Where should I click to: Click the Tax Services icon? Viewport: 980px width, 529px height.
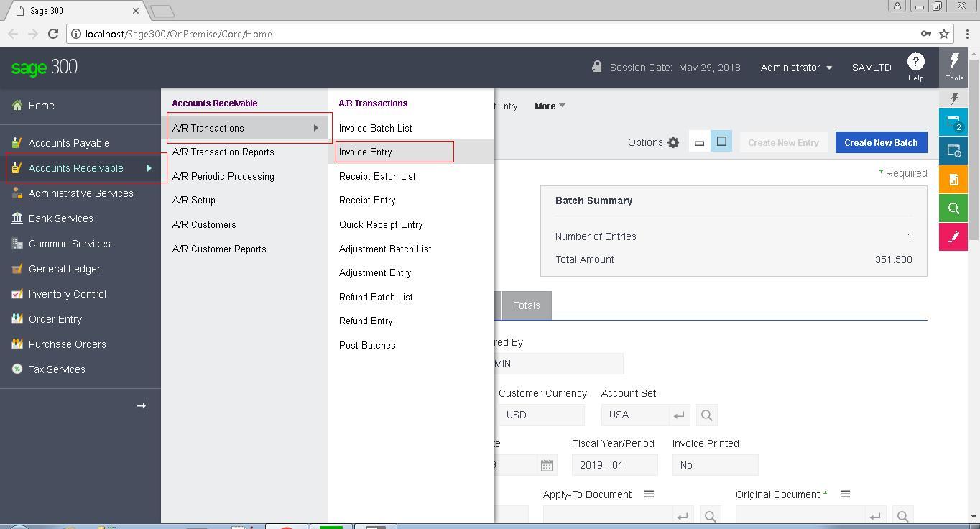tap(17, 369)
